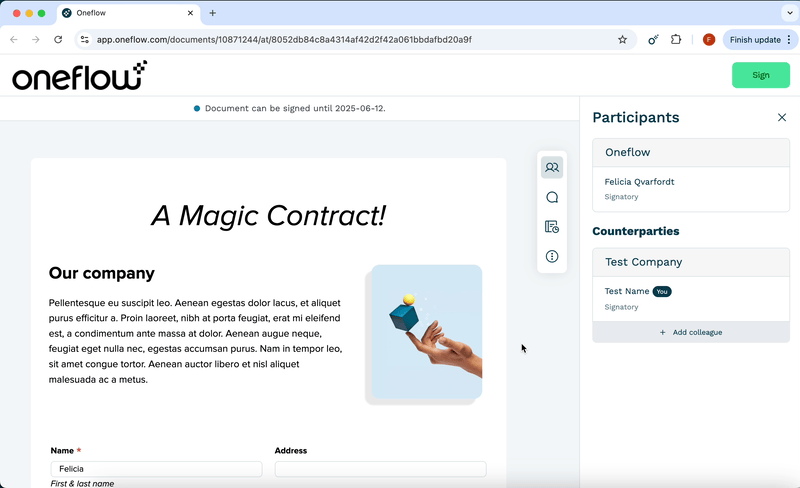Open the site information icon in address bar
The height and width of the screenshot is (488, 800).
tap(85, 39)
